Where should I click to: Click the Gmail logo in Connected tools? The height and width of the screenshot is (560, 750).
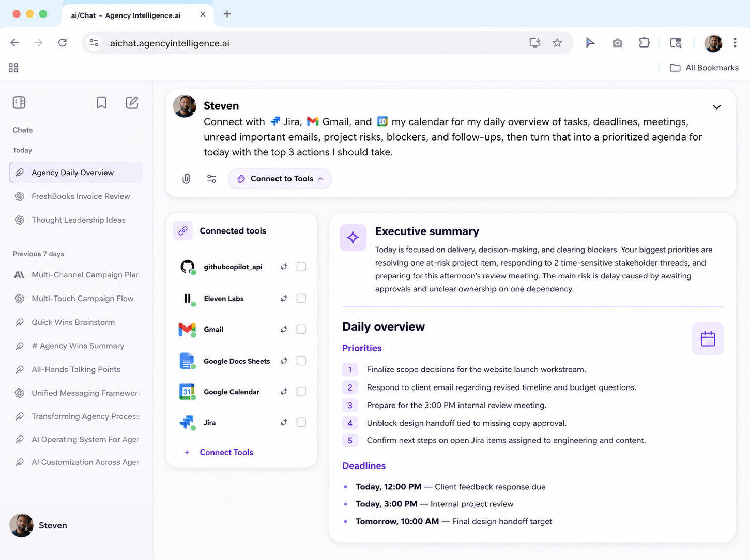click(x=187, y=330)
